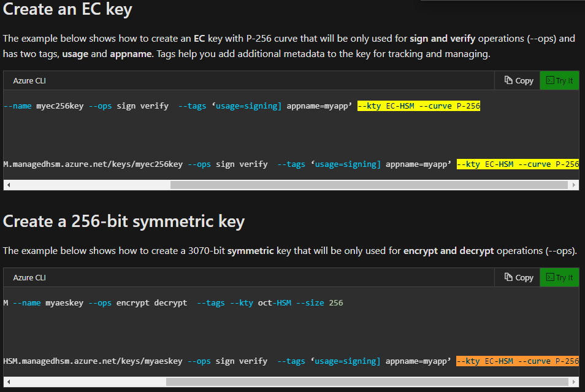585x392 pixels.
Task: Click the copy icon in the symmetric key block
Action: [x=508, y=277]
